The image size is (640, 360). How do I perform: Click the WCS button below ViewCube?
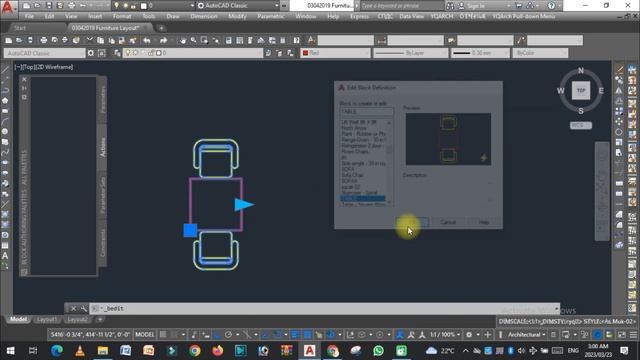tap(580, 126)
